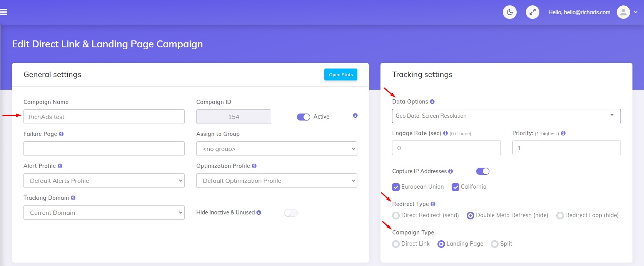The height and width of the screenshot is (266, 644).
Task: Select Direct Redirect (send) radio option
Action: click(396, 216)
